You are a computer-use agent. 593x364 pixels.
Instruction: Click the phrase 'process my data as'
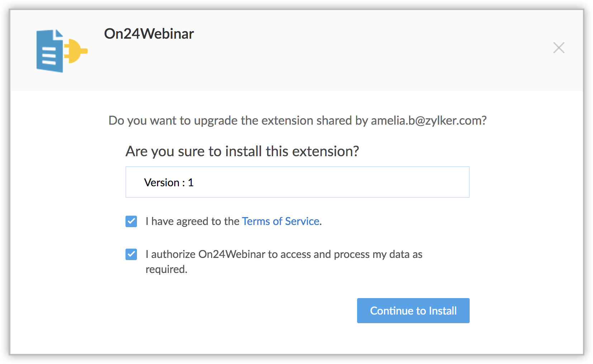[378, 254]
